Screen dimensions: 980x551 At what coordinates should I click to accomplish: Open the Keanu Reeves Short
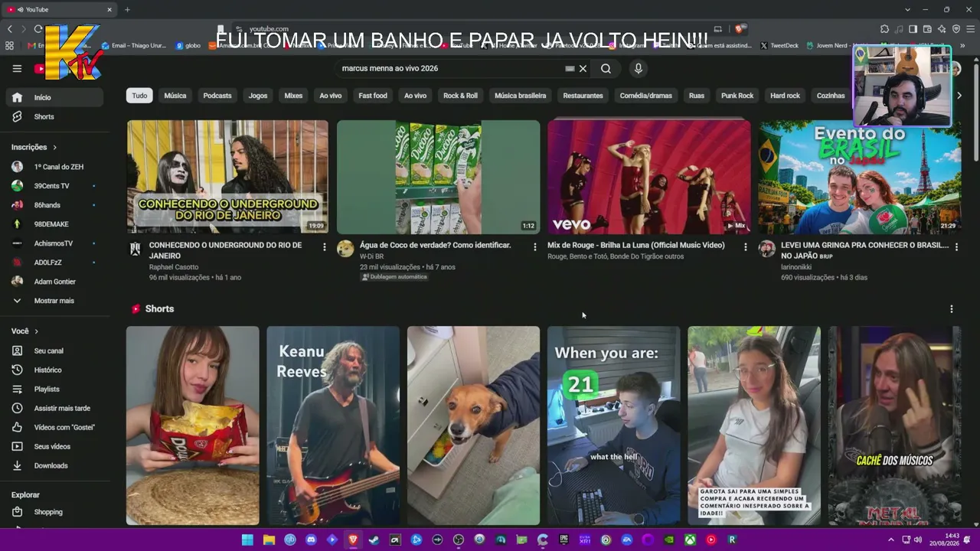pyautogui.click(x=333, y=425)
